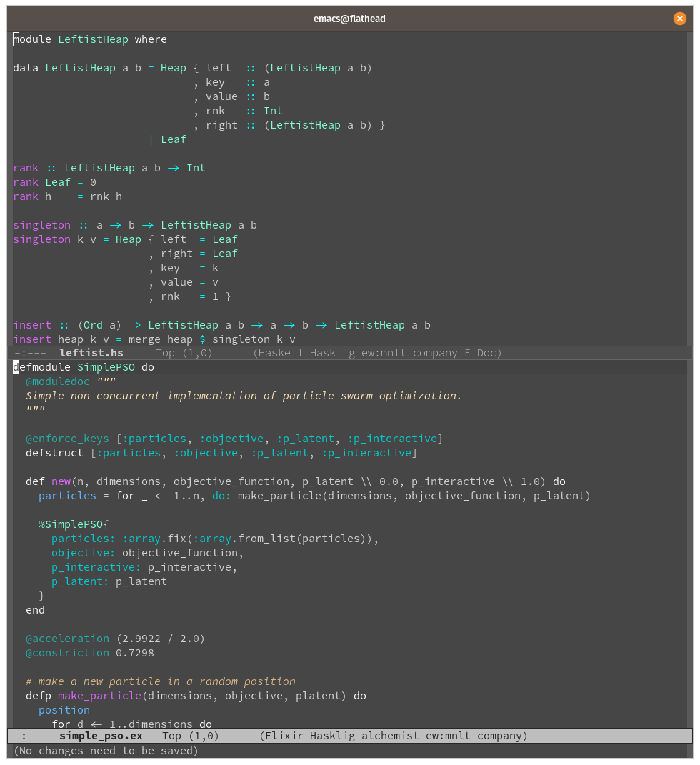Close the emacs@flathead window

[x=679, y=19]
